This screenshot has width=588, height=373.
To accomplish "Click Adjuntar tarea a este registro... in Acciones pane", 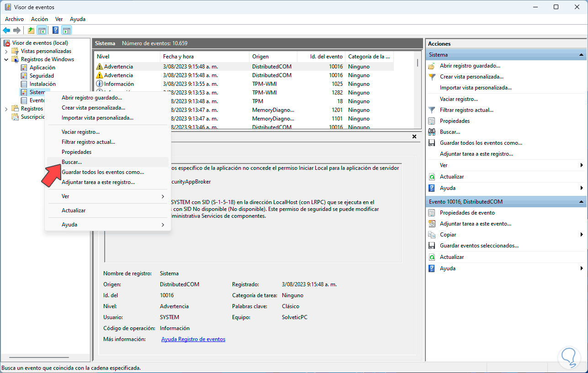I will 477,154.
